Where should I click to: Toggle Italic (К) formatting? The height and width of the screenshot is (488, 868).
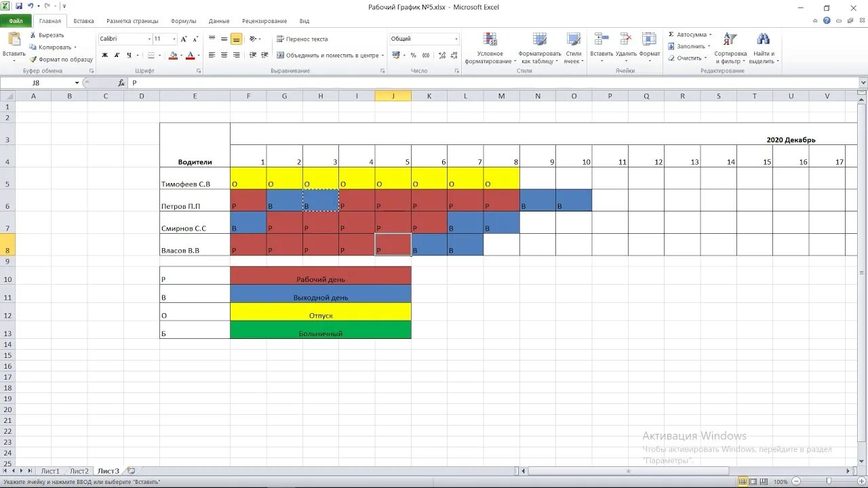click(x=117, y=56)
